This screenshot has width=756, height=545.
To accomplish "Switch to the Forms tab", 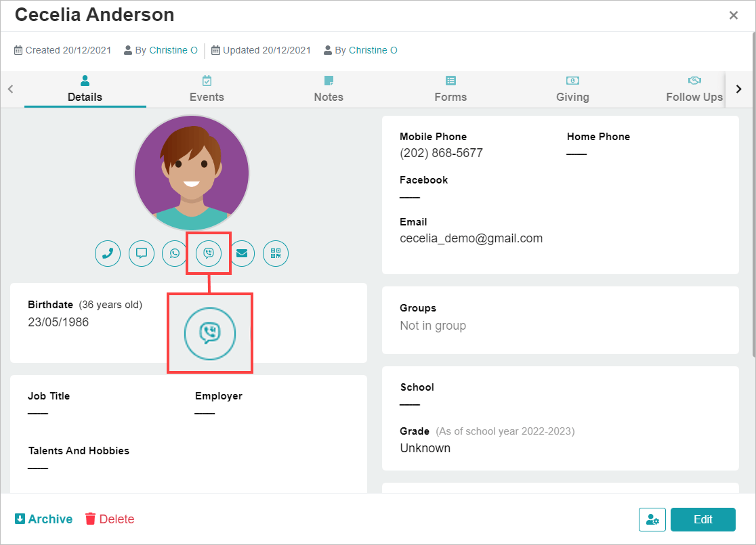I will tap(450, 89).
